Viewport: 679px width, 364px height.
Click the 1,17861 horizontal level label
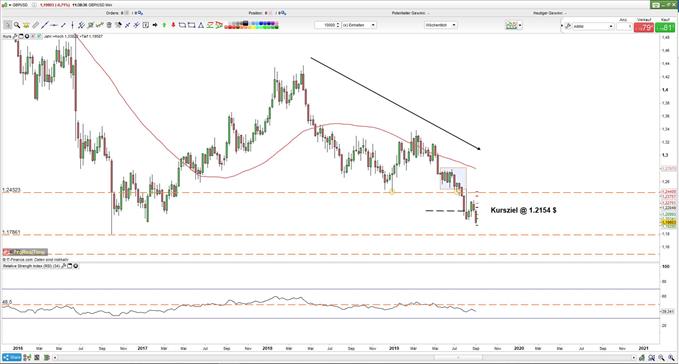(x=11, y=232)
